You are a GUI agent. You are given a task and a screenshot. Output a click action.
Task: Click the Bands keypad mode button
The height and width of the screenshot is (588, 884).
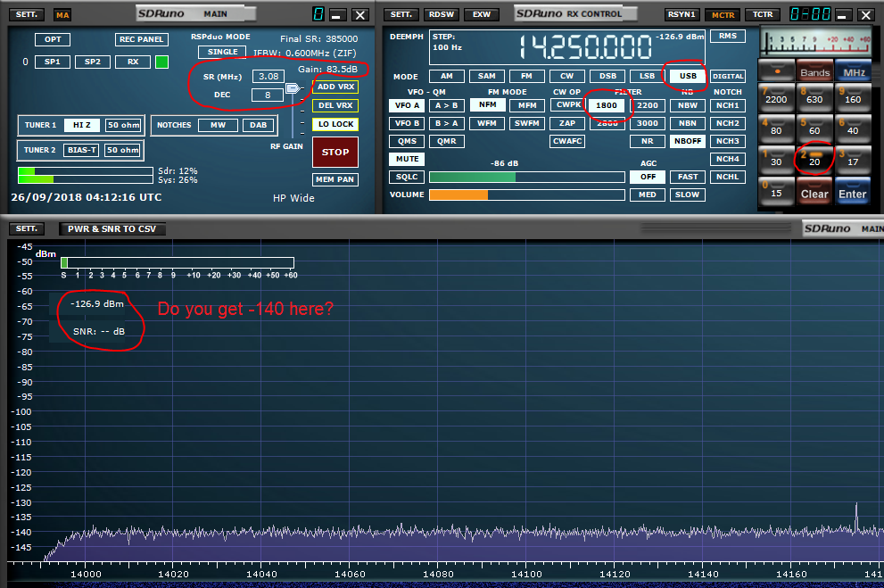click(x=814, y=70)
